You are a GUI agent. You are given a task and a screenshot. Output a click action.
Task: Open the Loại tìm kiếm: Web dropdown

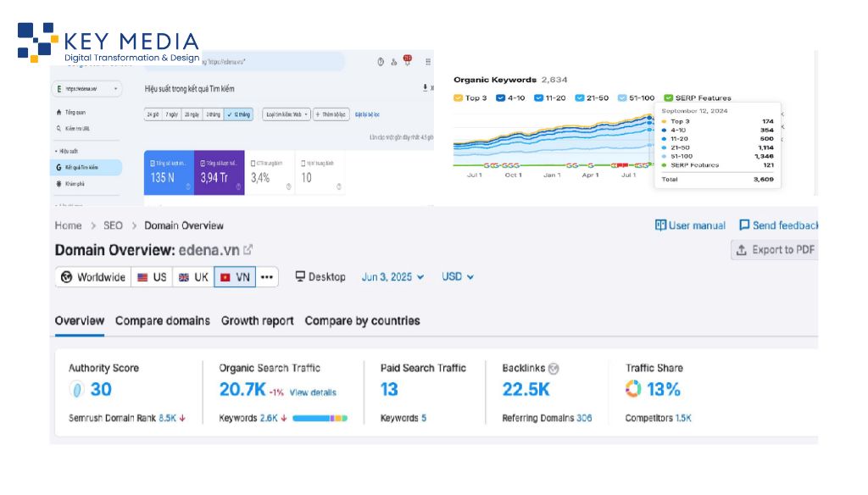pyautogui.click(x=287, y=114)
